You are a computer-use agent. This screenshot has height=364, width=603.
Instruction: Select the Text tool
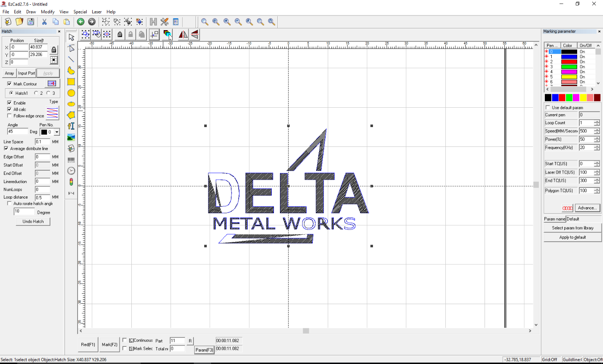(x=71, y=126)
